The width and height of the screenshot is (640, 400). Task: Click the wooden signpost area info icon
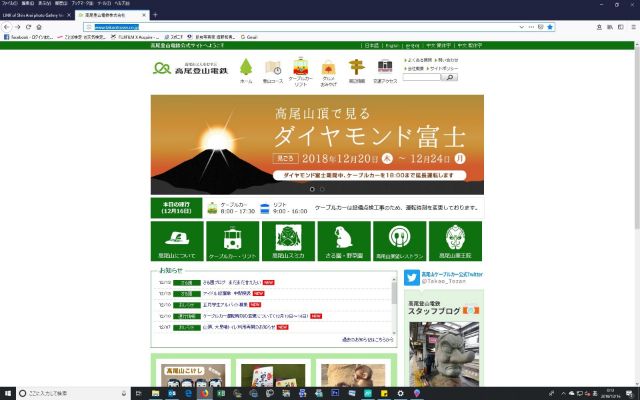tap(357, 68)
